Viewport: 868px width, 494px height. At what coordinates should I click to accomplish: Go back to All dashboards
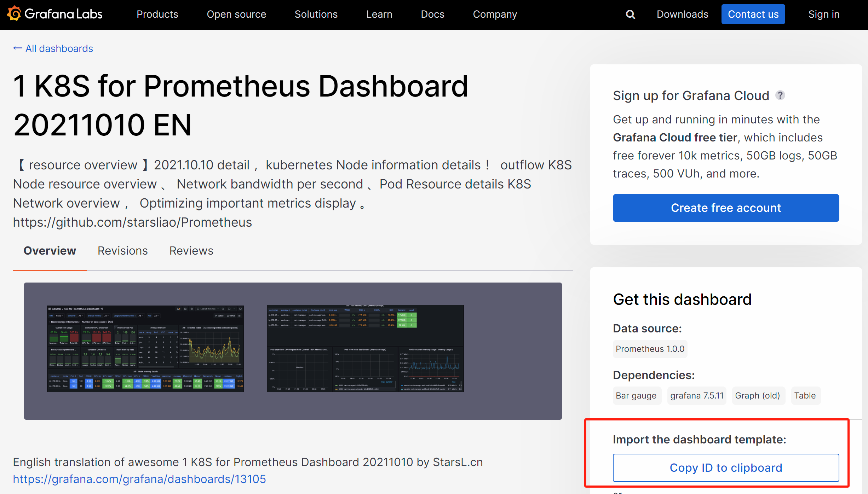53,48
